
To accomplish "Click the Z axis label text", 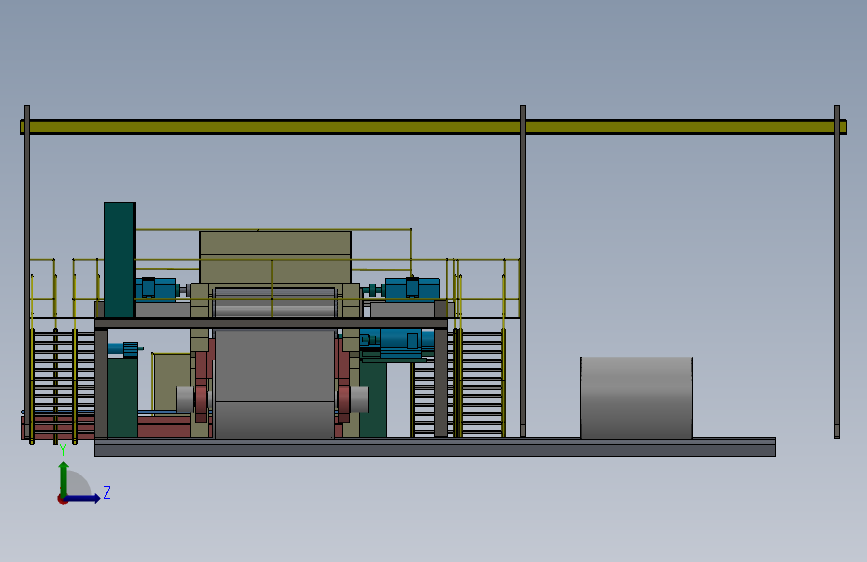I will coord(107,492).
